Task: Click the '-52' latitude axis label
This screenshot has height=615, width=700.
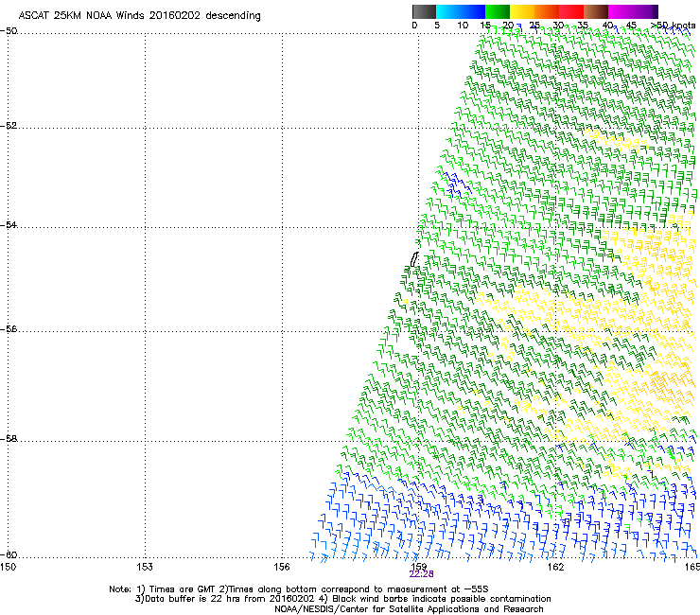Action: pyautogui.click(x=9, y=126)
